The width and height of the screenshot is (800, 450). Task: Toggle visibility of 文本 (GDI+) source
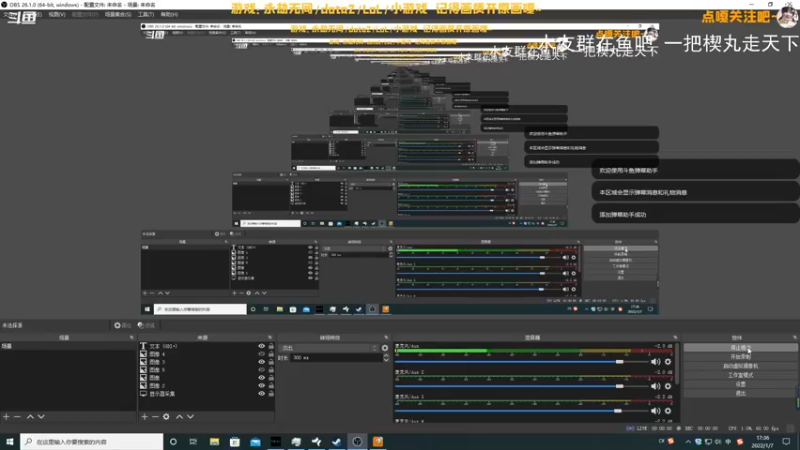pos(262,346)
